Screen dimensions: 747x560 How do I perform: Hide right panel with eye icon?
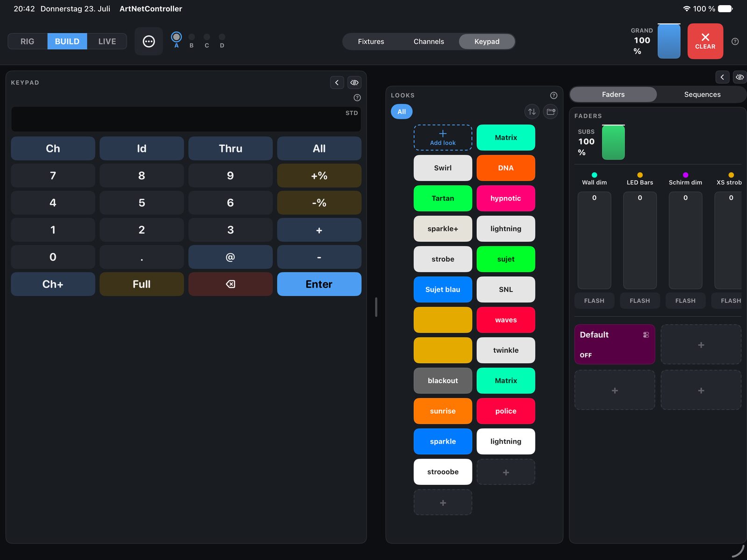point(740,77)
